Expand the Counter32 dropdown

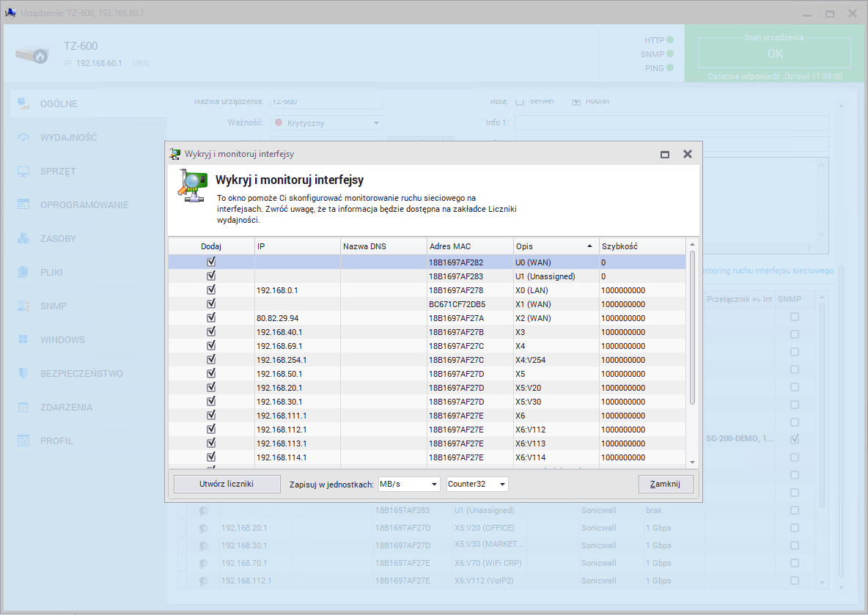coord(477,484)
